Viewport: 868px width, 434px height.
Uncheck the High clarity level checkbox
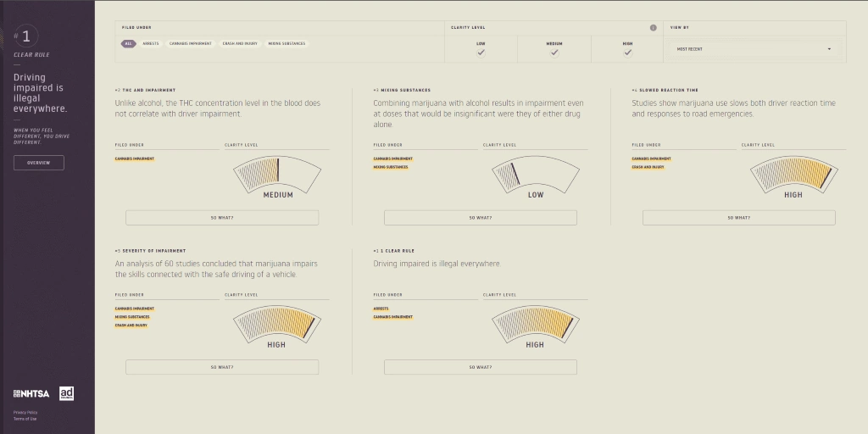point(628,53)
